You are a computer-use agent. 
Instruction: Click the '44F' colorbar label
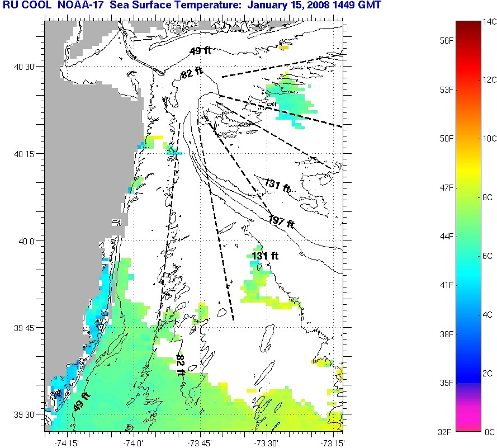pos(447,236)
